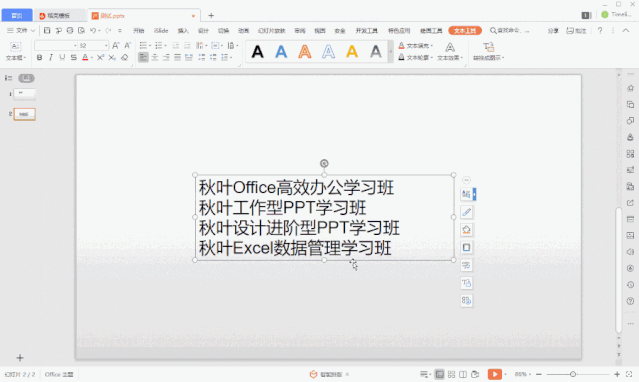
Task: Open the font name combo box
Action: click(55, 46)
